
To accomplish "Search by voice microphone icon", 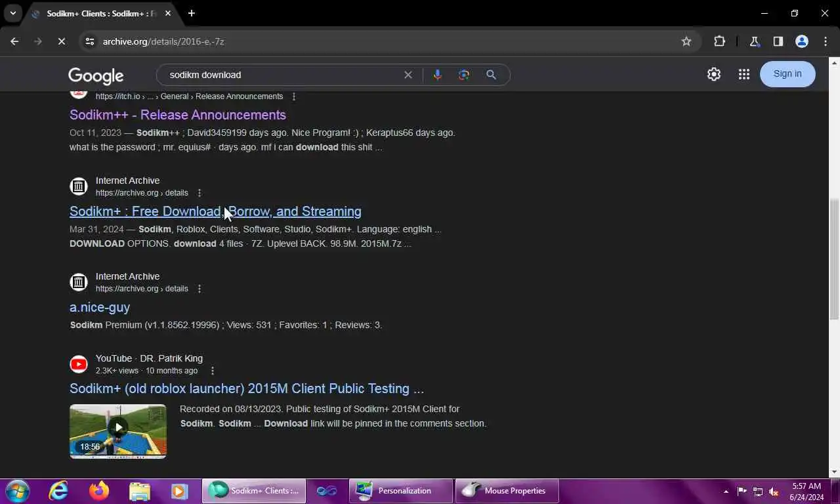I will (437, 75).
